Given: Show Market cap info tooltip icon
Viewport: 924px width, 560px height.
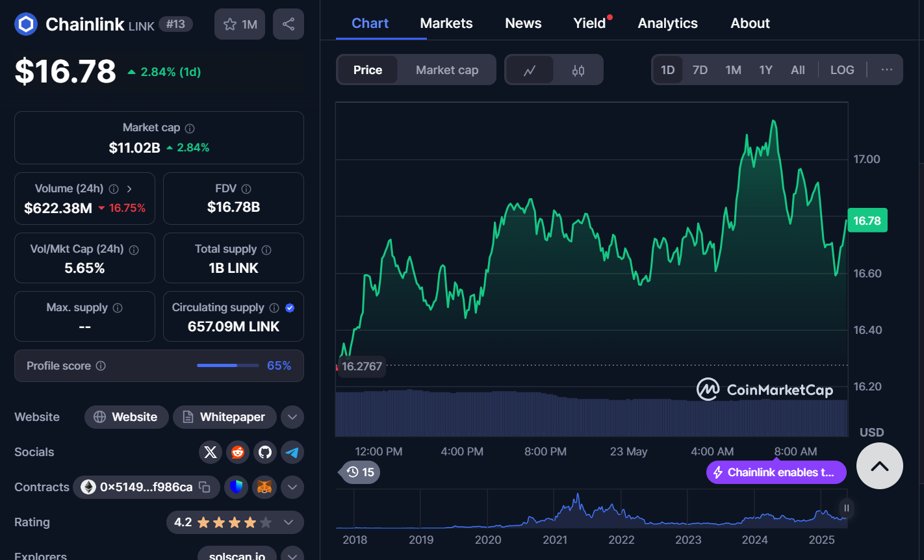Looking at the screenshot, I should click(x=190, y=129).
